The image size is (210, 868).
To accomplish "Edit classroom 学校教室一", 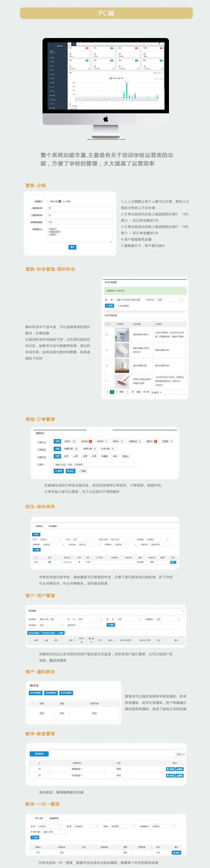I will pos(170,776).
